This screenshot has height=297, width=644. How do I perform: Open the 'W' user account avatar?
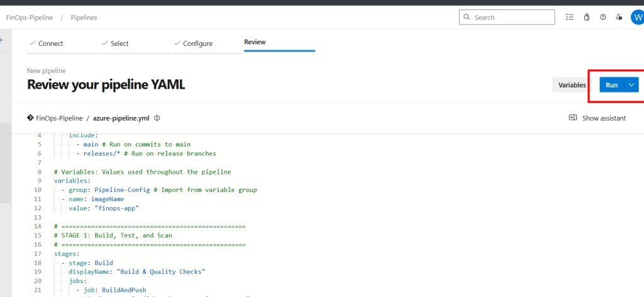[x=636, y=17]
